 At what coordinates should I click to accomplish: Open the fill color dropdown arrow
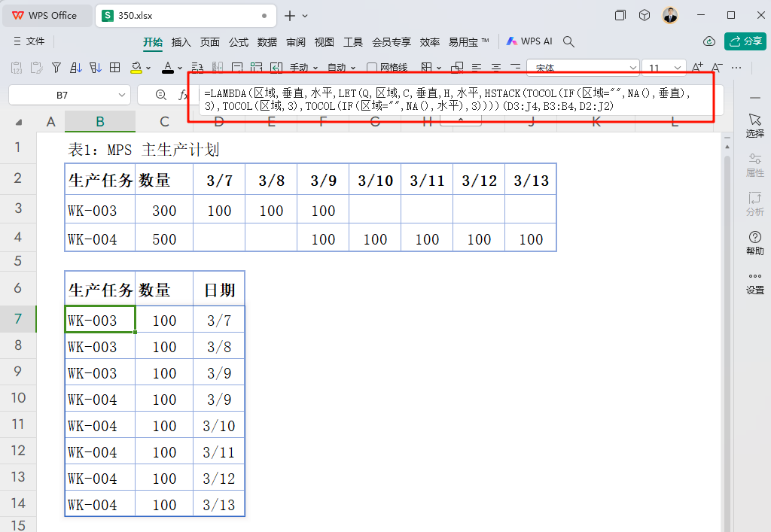[148, 68]
